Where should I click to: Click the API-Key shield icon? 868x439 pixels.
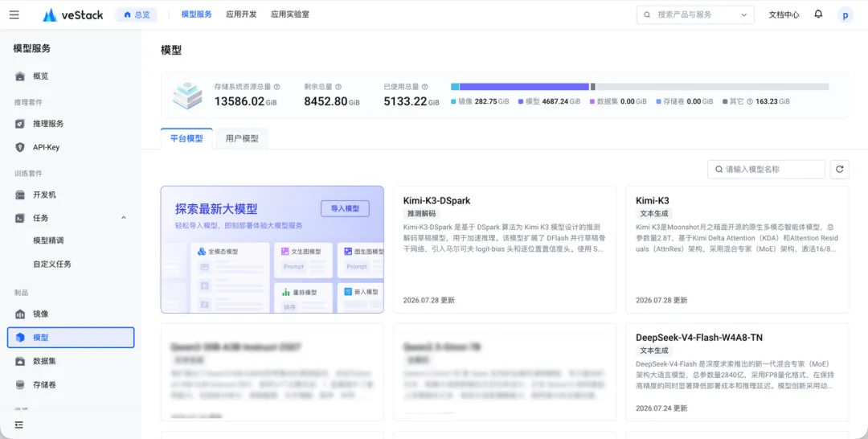click(x=20, y=147)
